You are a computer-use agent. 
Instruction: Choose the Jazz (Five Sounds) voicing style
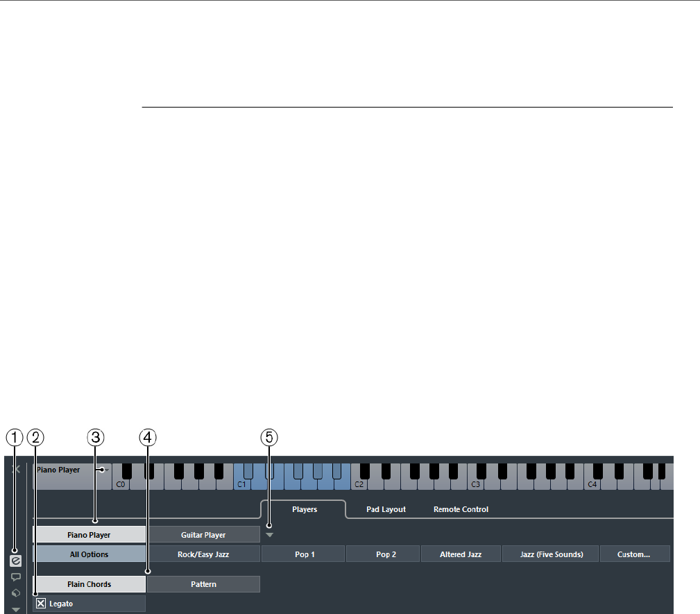[x=551, y=554]
